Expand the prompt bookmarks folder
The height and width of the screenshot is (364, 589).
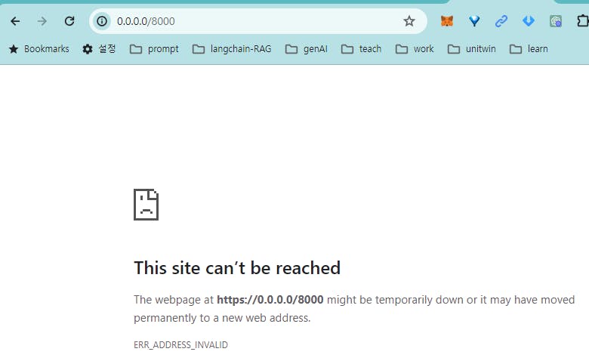tap(154, 49)
